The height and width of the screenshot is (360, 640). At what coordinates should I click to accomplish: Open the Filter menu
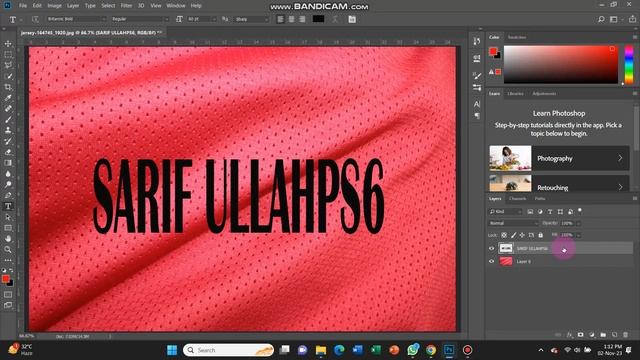[x=126, y=6]
